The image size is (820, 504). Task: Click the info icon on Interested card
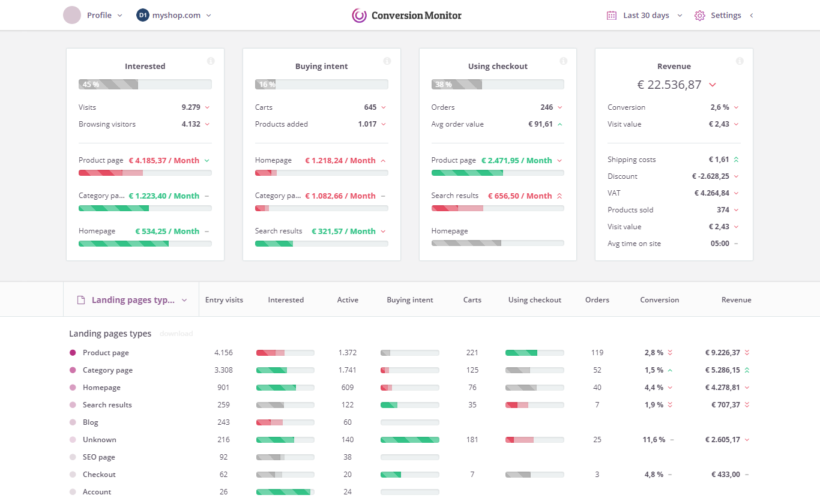211,61
